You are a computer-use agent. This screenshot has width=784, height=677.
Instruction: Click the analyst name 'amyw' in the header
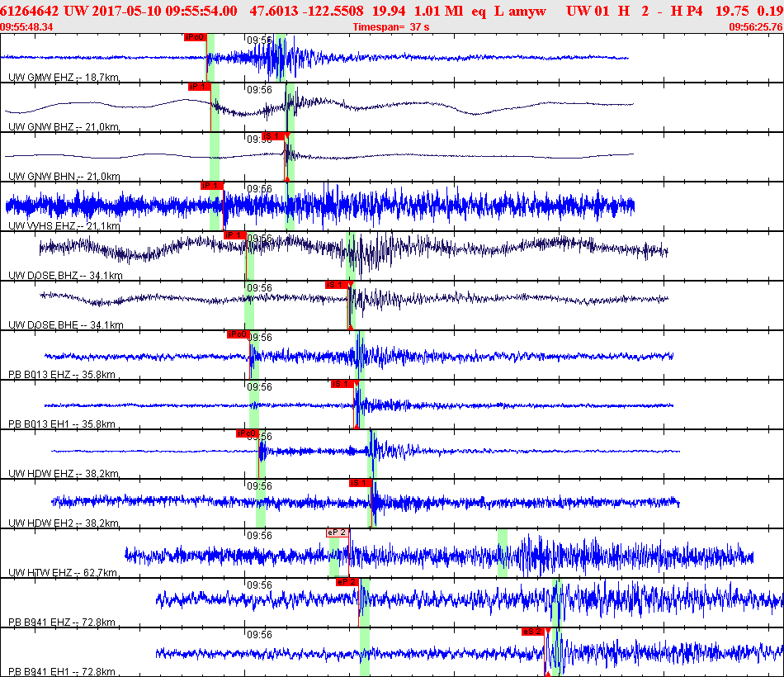(527, 11)
